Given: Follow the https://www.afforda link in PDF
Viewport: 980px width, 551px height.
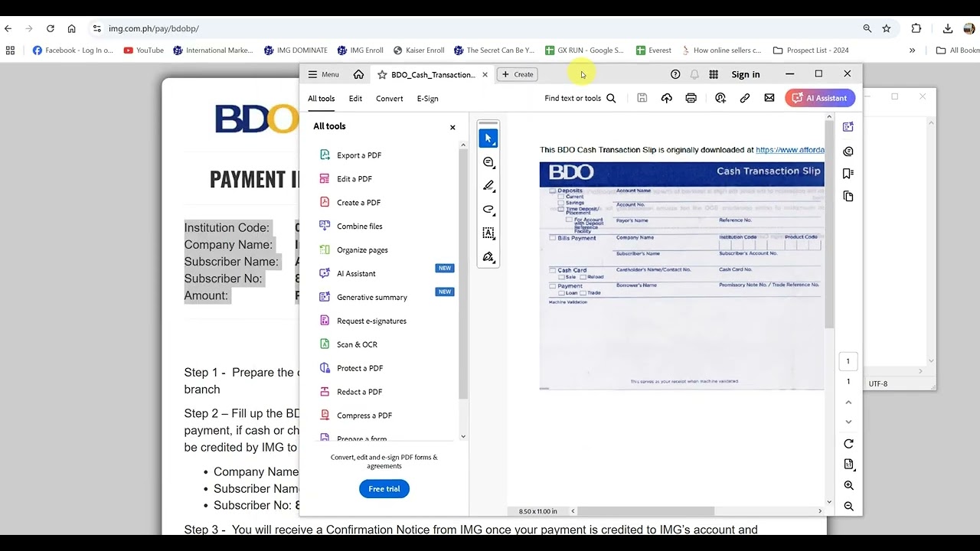Looking at the screenshot, I should [x=790, y=150].
